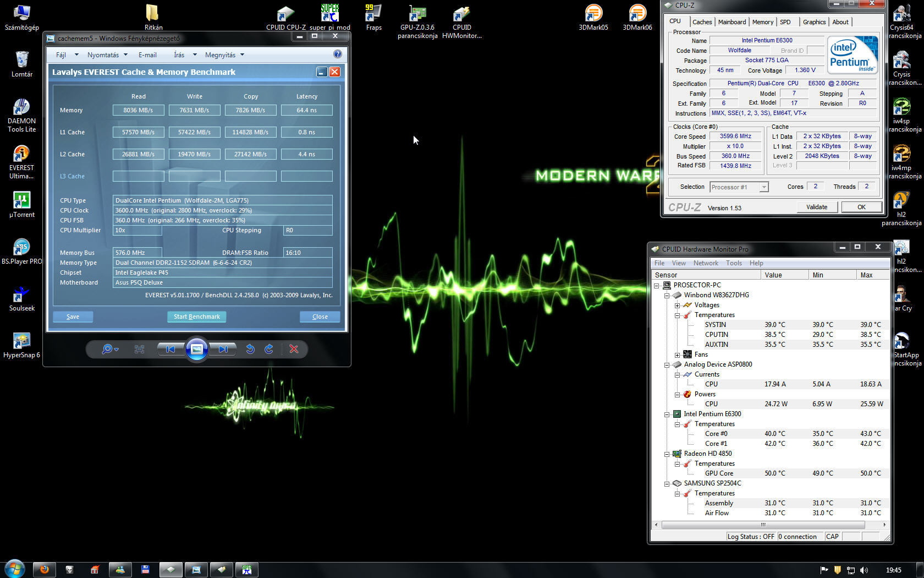Open the Ritkán folder on desktop
The height and width of the screenshot is (578, 924).
click(153, 17)
